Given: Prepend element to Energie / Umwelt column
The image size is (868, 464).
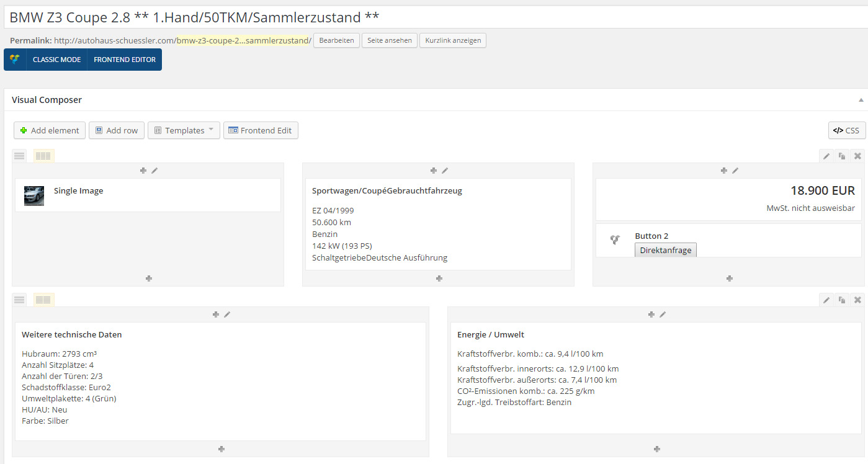Looking at the screenshot, I should 651,315.
